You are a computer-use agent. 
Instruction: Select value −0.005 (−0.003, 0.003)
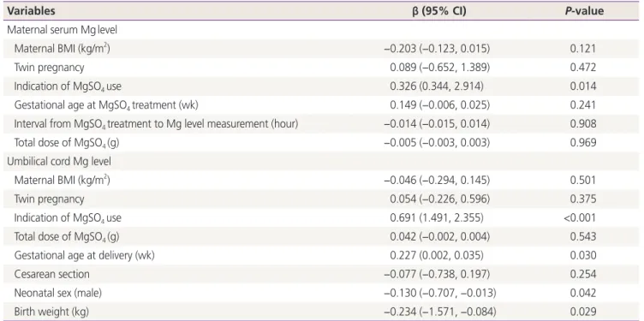tap(437, 143)
